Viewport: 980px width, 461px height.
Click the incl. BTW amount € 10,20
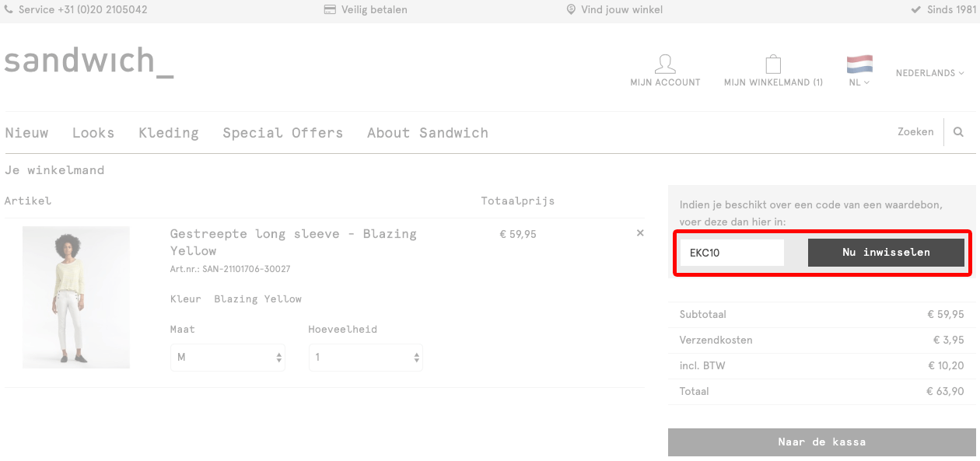click(x=946, y=366)
